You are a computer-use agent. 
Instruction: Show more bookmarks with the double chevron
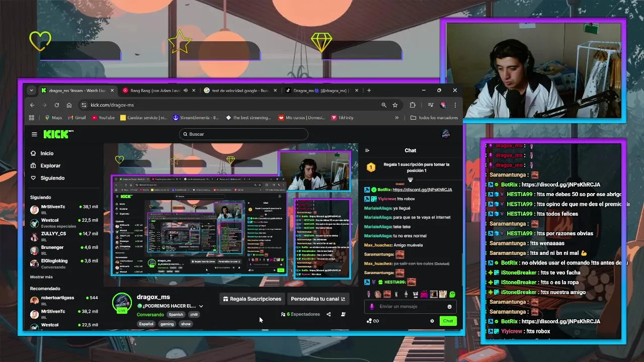click(396, 118)
